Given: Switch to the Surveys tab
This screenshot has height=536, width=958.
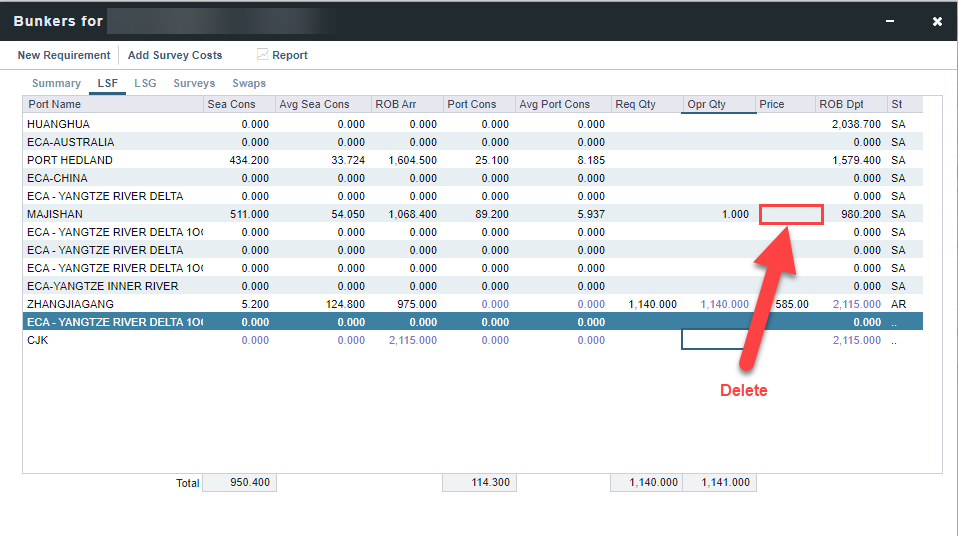Looking at the screenshot, I should tap(194, 83).
